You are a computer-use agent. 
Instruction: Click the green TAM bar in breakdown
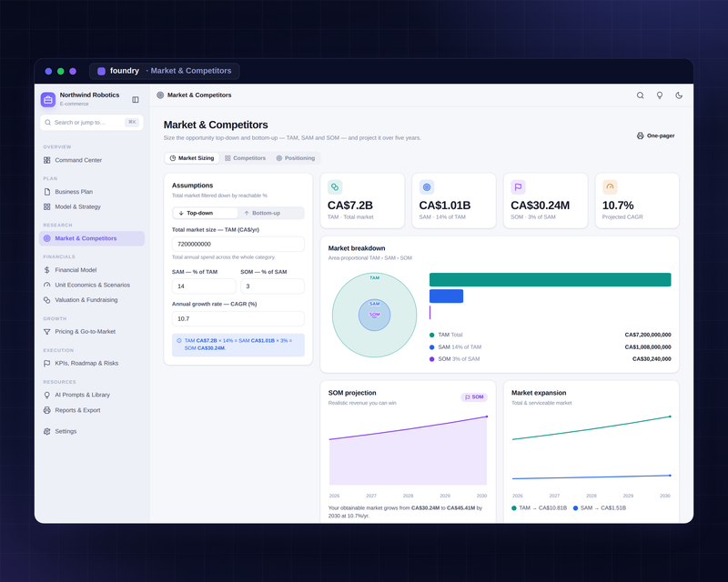[x=551, y=280]
